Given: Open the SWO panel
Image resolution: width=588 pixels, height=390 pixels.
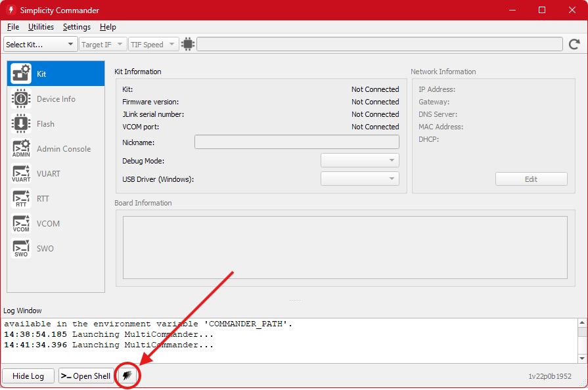Looking at the screenshot, I should pos(56,249).
